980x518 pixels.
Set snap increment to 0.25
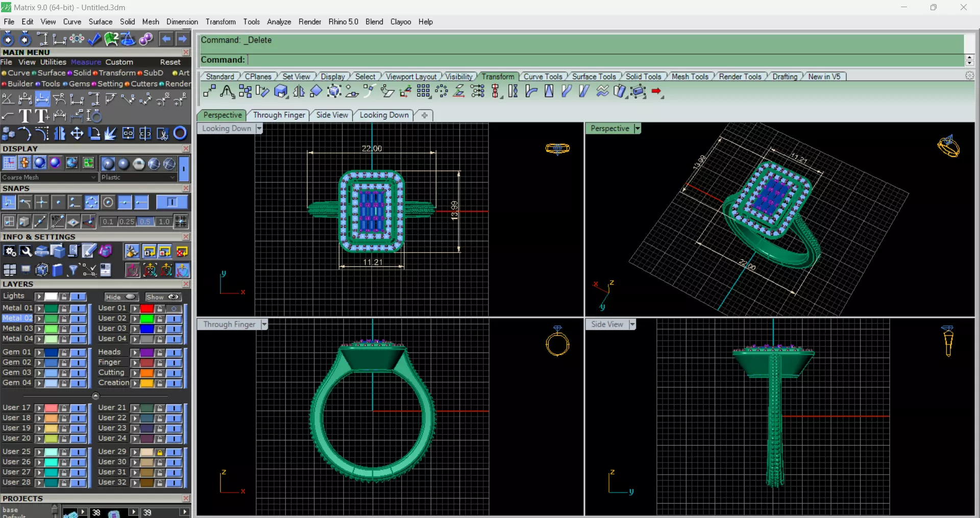pyautogui.click(x=127, y=221)
